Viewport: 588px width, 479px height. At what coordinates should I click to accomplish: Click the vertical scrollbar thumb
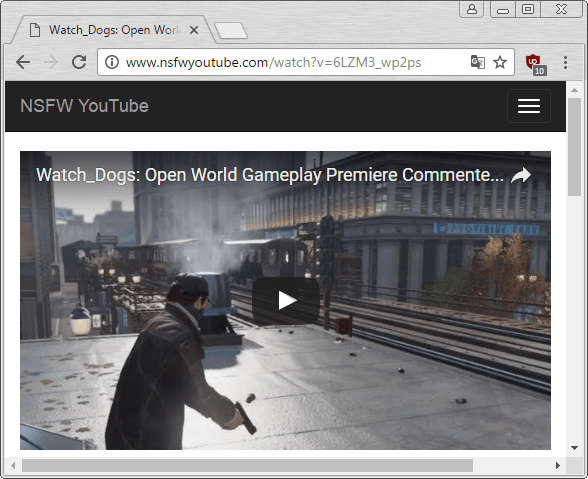click(x=574, y=147)
